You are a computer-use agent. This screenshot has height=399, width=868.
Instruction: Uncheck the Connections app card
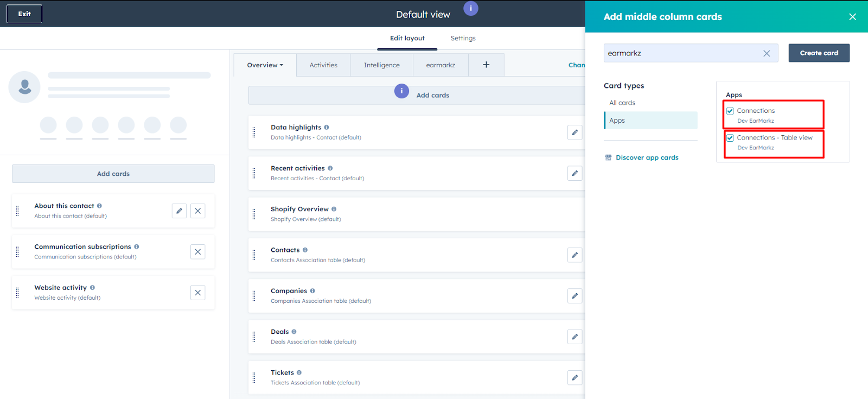pos(730,111)
